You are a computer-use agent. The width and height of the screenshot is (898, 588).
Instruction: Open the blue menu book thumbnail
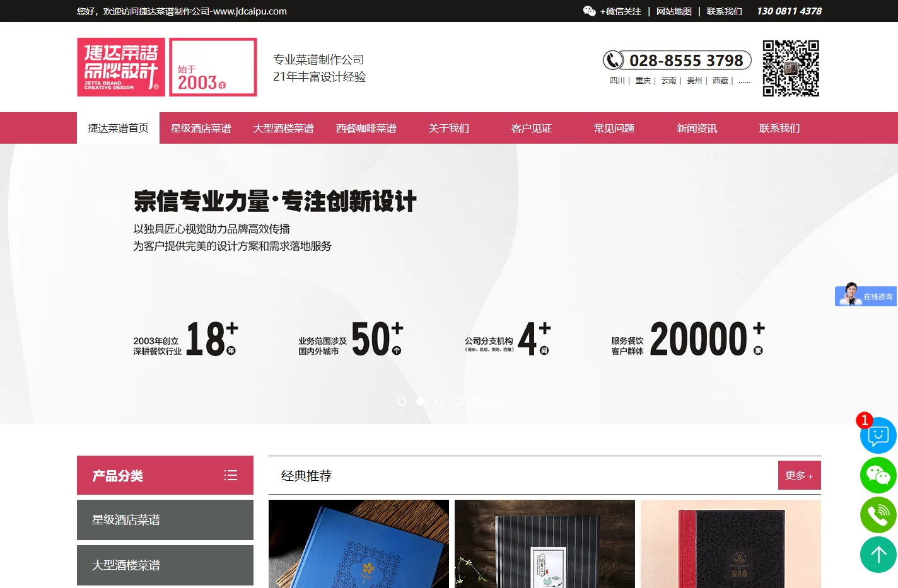point(359,544)
